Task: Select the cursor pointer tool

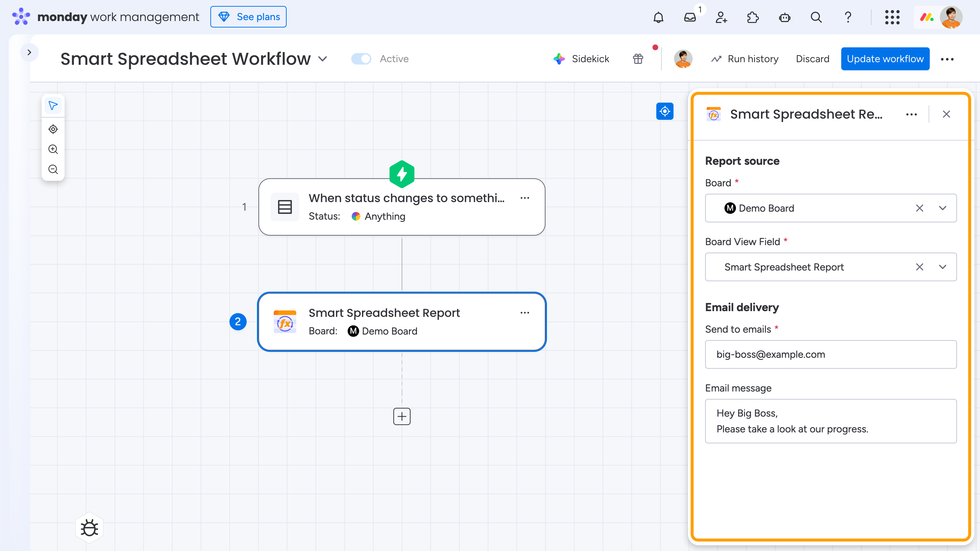Action: pyautogui.click(x=53, y=106)
